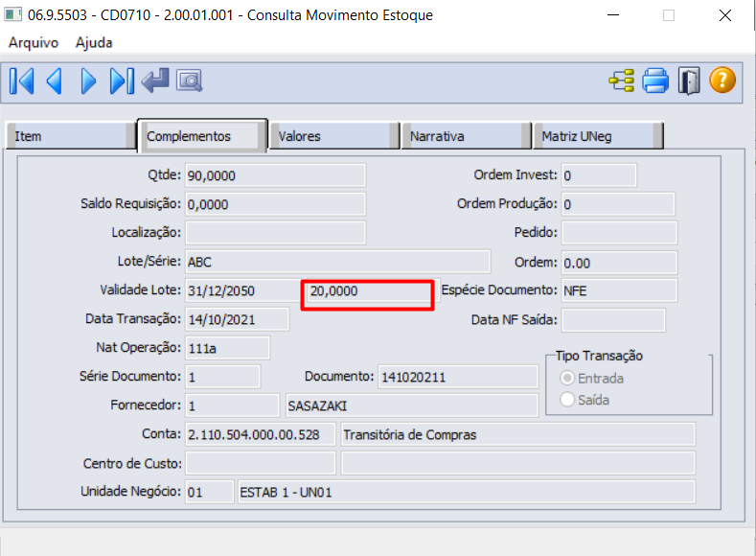Click the empty Localização field
The width and height of the screenshot is (756, 556).
(275, 233)
